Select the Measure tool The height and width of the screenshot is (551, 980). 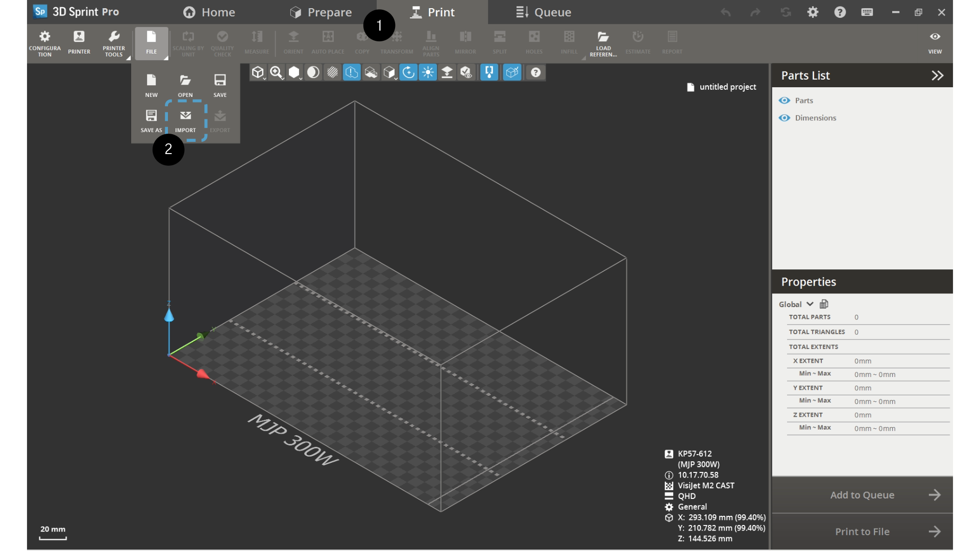click(257, 43)
